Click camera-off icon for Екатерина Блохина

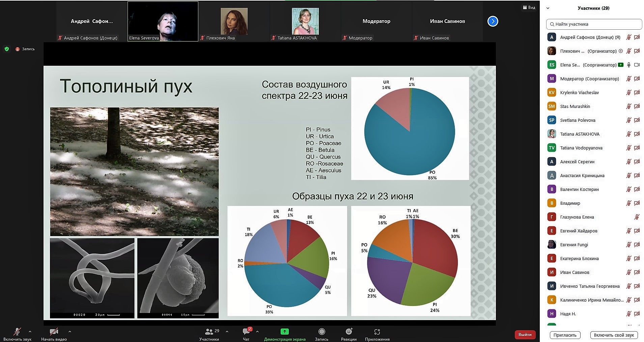[637, 259]
